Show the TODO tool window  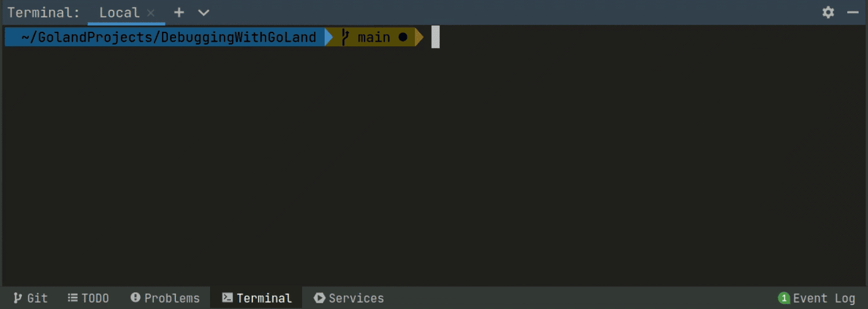[88, 298]
